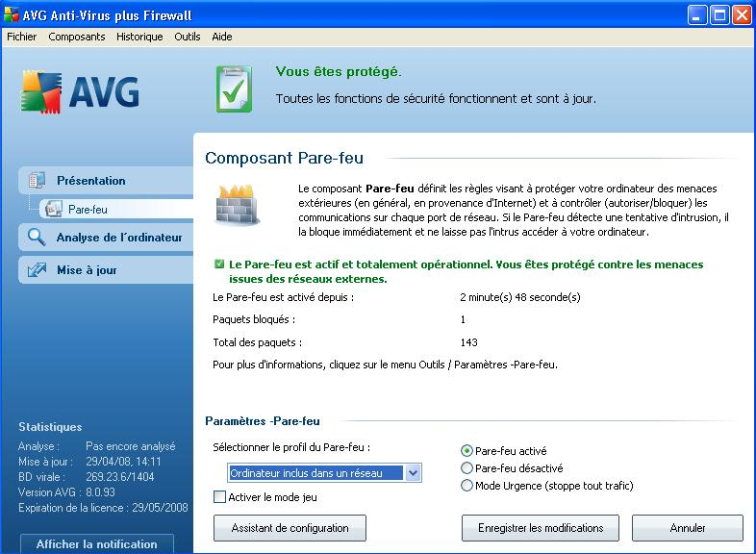Open the Historique menu
Viewport: 756px width, 554px height.
139,37
